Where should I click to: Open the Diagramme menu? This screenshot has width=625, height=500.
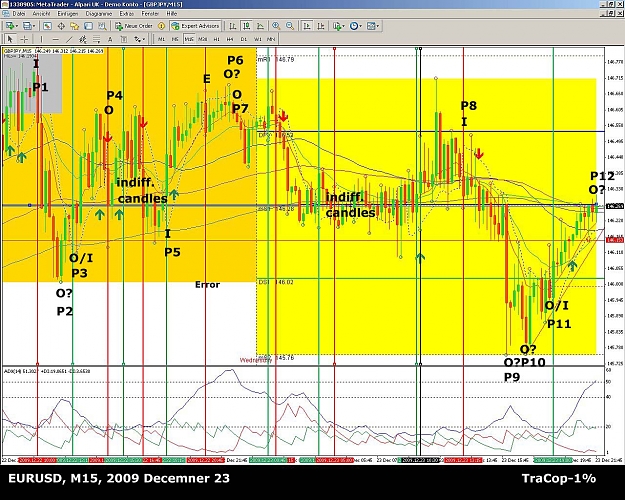coord(99,14)
